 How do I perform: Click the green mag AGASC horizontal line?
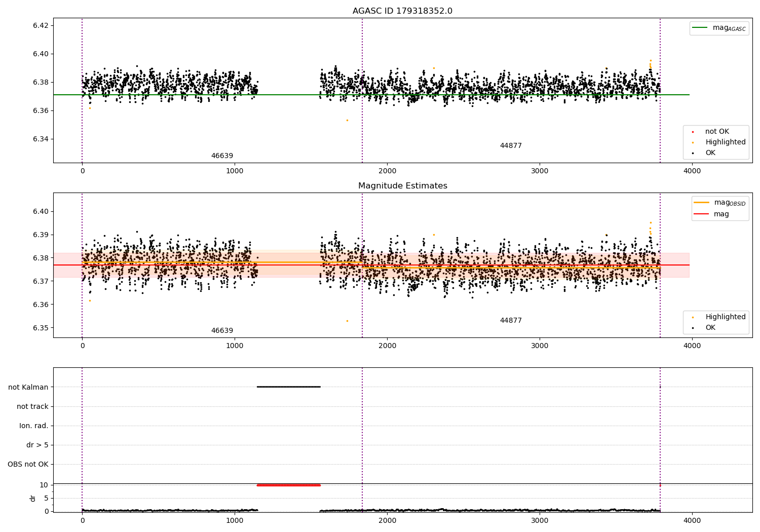point(371,95)
